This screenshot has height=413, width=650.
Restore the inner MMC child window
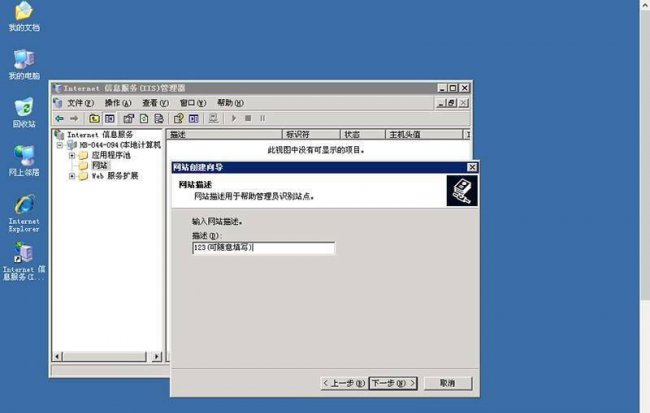click(x=452, y=103)
